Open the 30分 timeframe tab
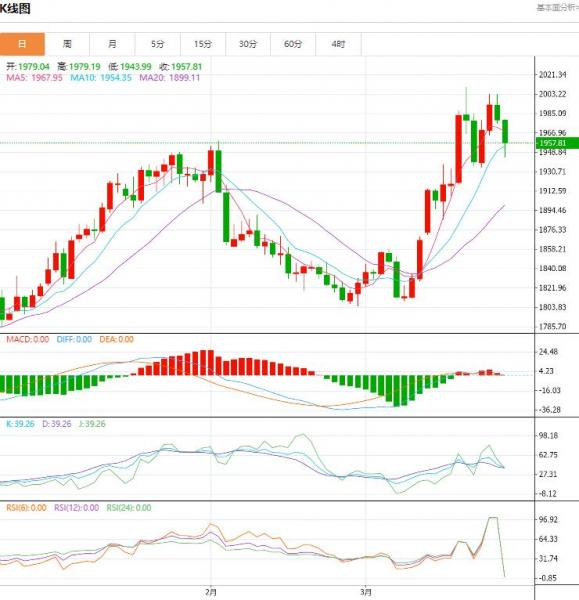This screenshot has width=579, height=600. (x=248, y=44)
